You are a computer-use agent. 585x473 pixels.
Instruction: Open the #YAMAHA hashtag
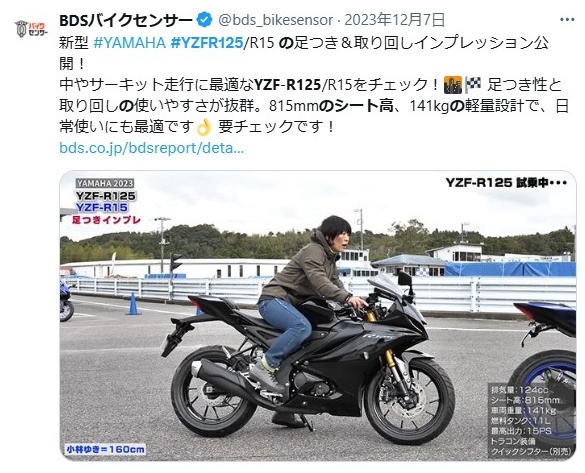click(129, 43)
